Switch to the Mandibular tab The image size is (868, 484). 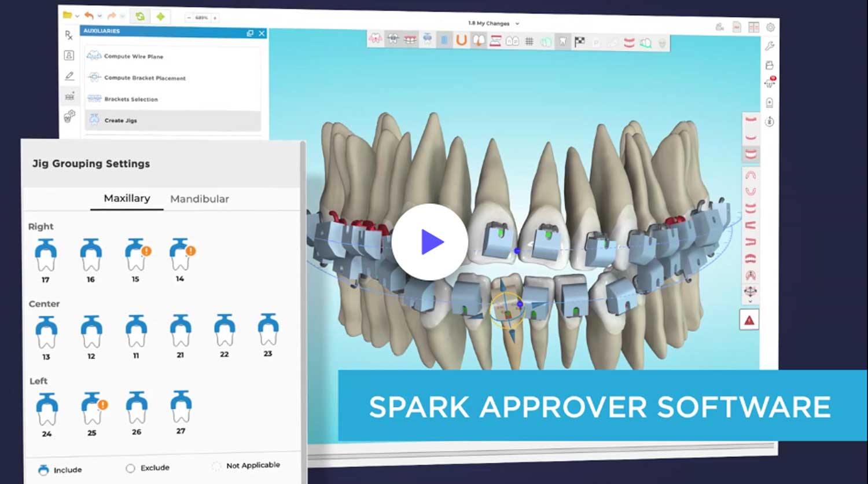point(199,199)
